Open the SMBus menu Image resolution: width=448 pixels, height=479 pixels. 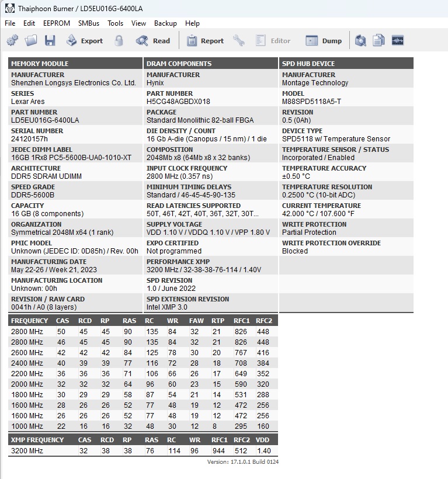coord(89,23)
